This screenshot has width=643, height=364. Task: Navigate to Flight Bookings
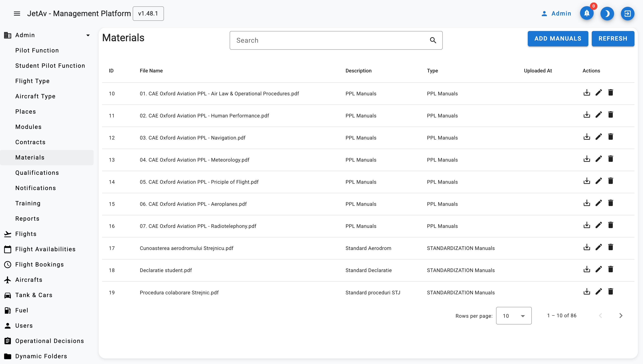40,264
